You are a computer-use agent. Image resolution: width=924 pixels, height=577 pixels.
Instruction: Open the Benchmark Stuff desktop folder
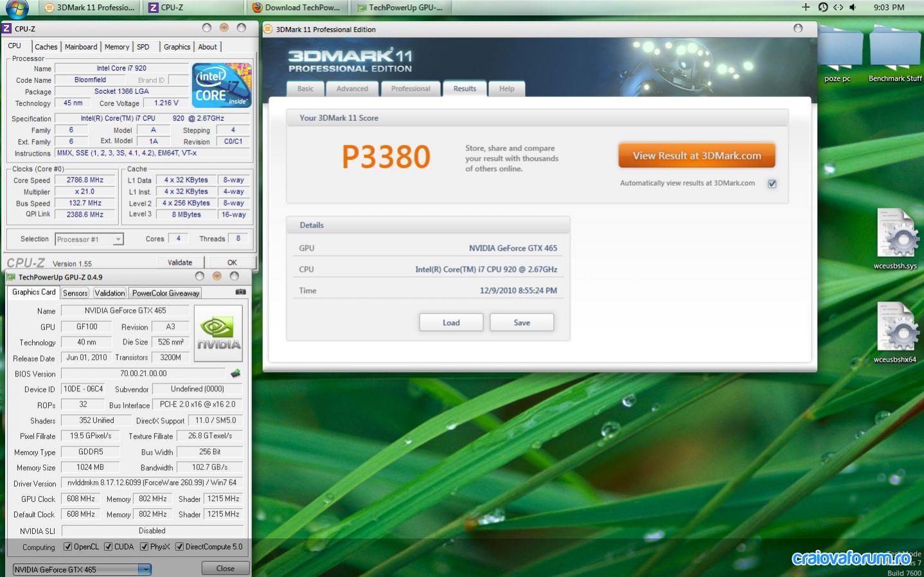pyautogui.click(x=895, y=55)
